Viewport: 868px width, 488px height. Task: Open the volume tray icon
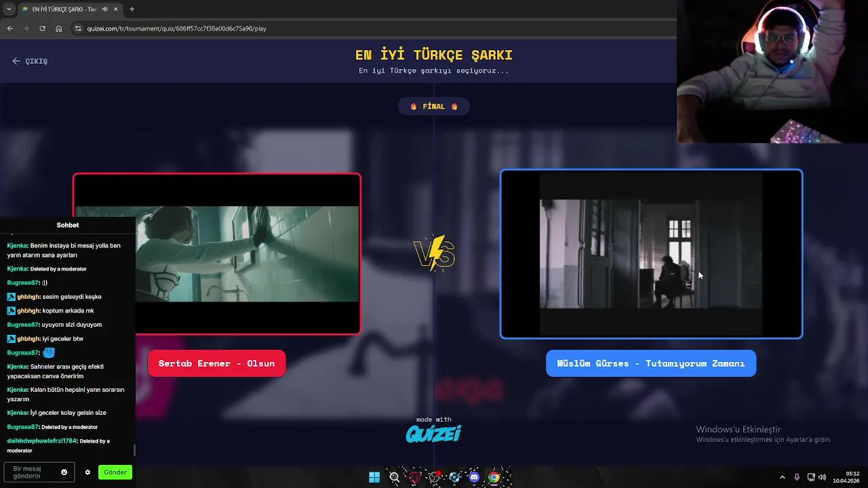tap(823, 477)
